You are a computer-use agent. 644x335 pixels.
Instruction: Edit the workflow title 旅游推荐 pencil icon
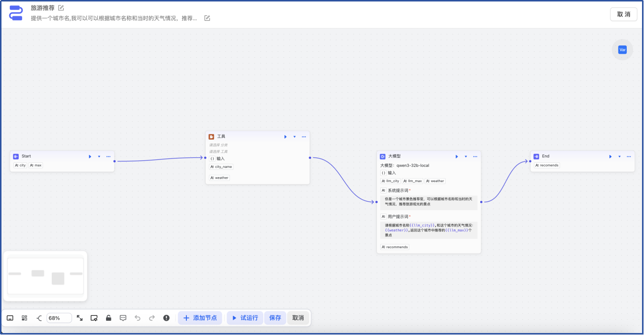pyautogui.click(x=61, y=8)
